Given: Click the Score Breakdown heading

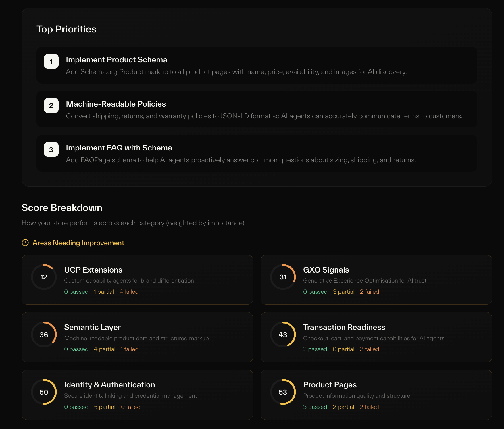Looking at the screenshot, I should 62,208.
